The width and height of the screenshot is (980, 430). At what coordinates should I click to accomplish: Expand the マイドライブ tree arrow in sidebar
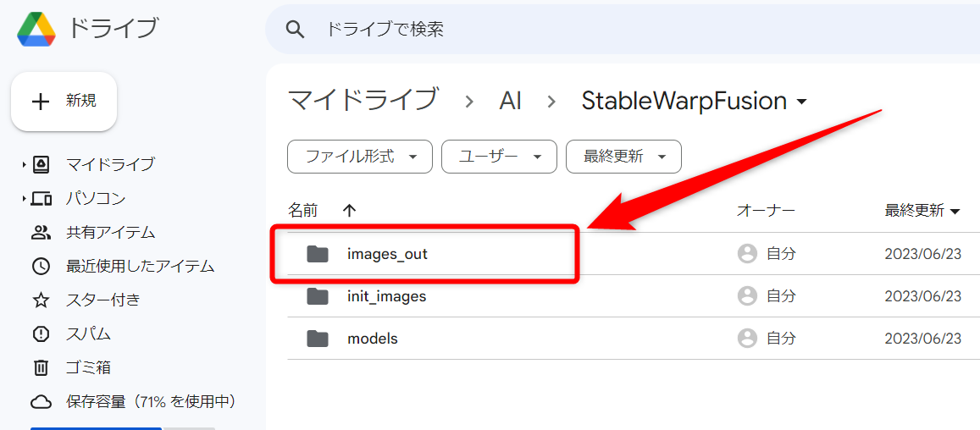[x=24, y=165]
